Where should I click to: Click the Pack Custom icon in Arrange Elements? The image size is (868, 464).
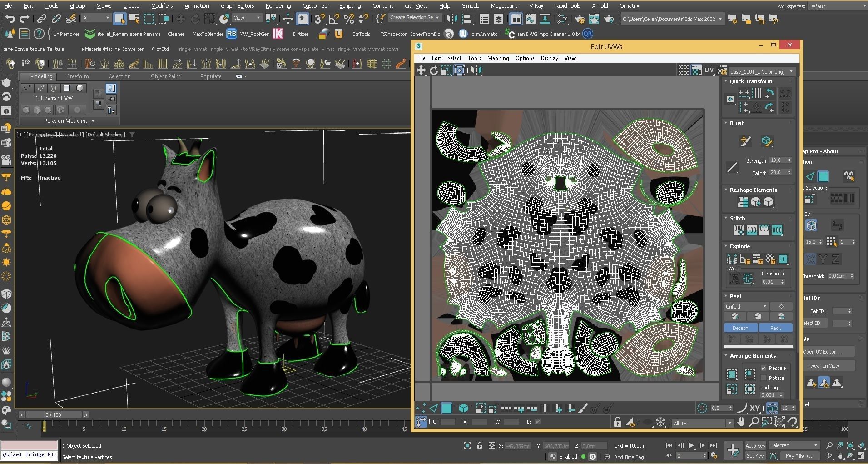coord(731,374)
